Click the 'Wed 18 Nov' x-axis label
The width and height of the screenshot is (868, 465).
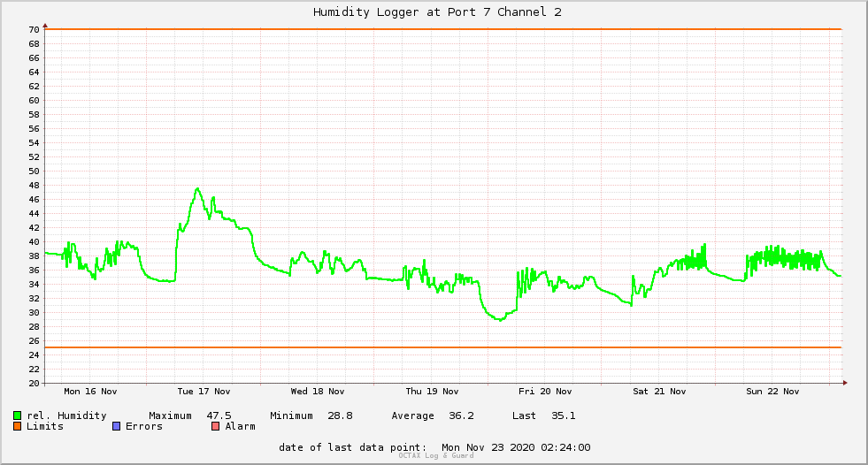tap(317, 392)
